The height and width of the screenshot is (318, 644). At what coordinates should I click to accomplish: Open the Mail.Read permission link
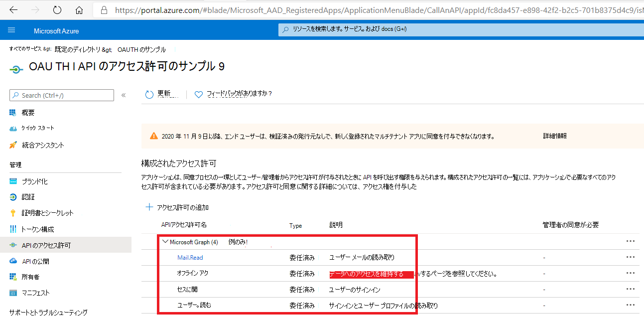[x=190, y=258]
